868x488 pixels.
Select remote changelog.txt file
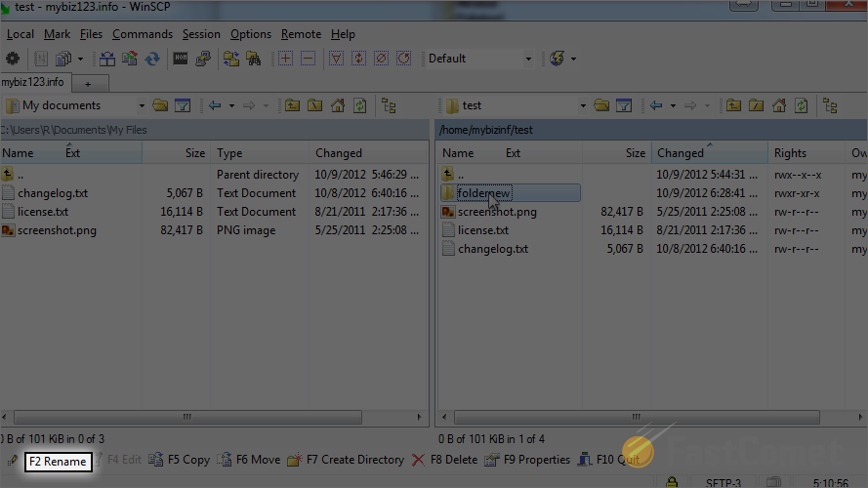(x=493, y=249)
